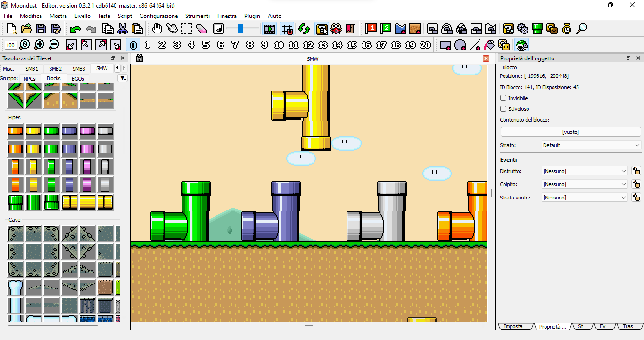
Task: Open the gear settings toolbox icon
Action: pyautogui.click(x=523, y=29)
